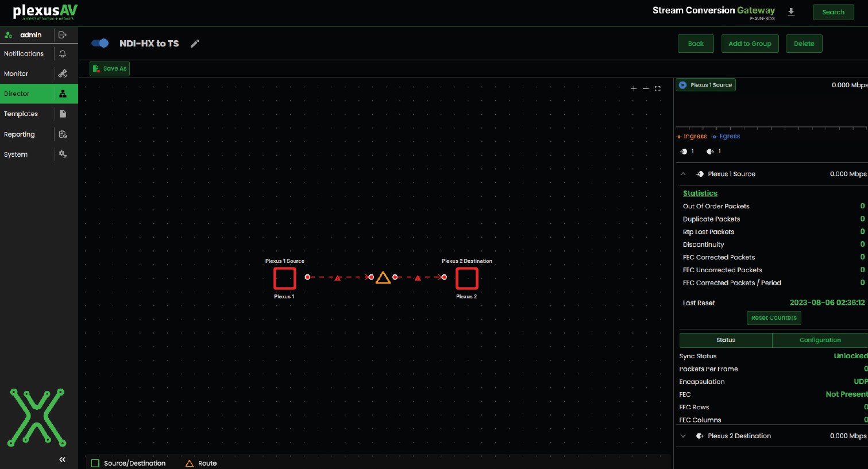Screen dimensions: 868x469
Task: Click the download icon beside Stream Conversion Gateway
Action: pyautogui.click(x=791, y=12)
